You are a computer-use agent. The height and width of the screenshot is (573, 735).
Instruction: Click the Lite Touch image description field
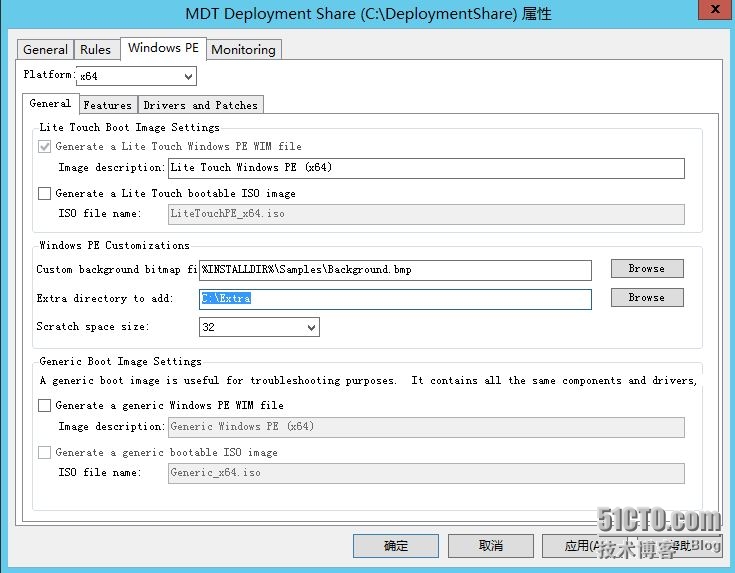tap(426, 168)
